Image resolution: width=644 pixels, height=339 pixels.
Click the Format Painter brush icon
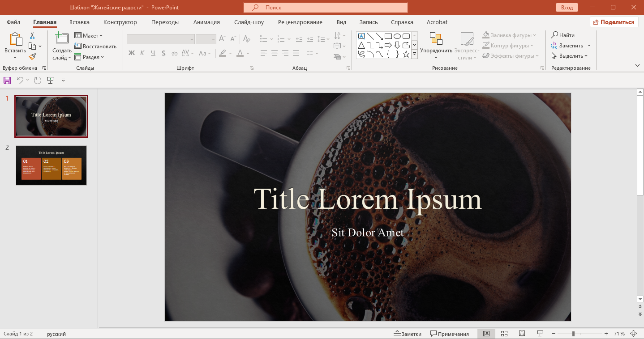(x=32, y=56)
